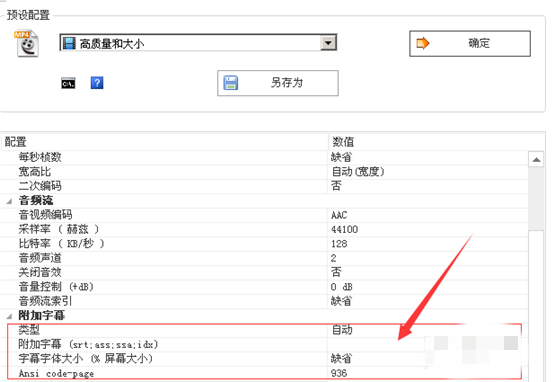Click the 确定 confirm button
Viewport: 554px width, 382px height.
[470, 43]
